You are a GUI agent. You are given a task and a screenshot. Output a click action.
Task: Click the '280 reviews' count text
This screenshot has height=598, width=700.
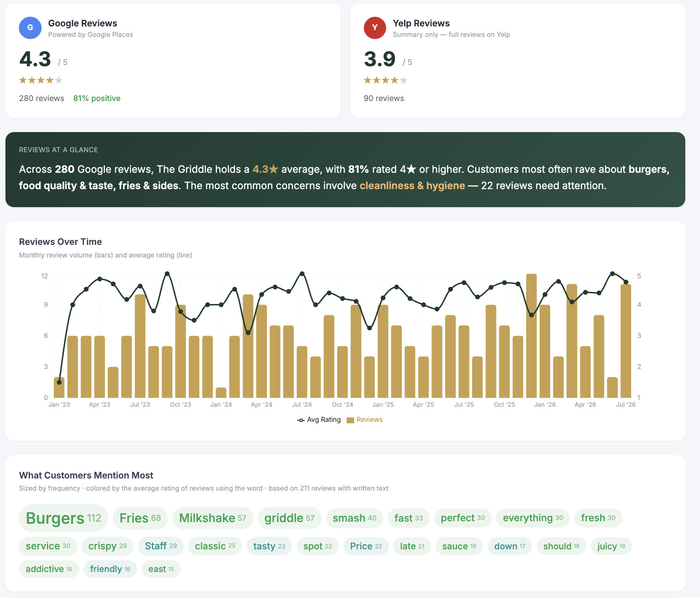pyautogui.click(x=42, y=98)
